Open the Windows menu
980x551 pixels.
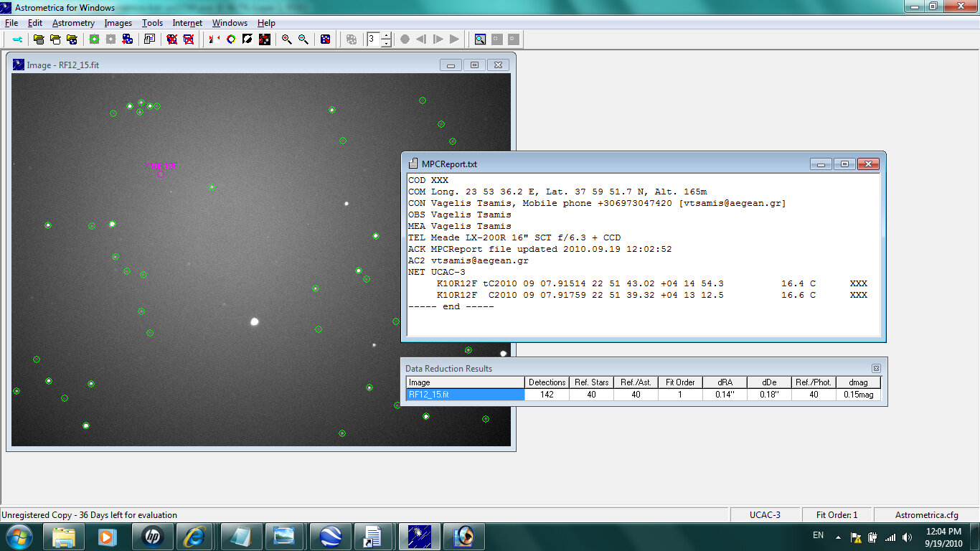click(230, 23)
